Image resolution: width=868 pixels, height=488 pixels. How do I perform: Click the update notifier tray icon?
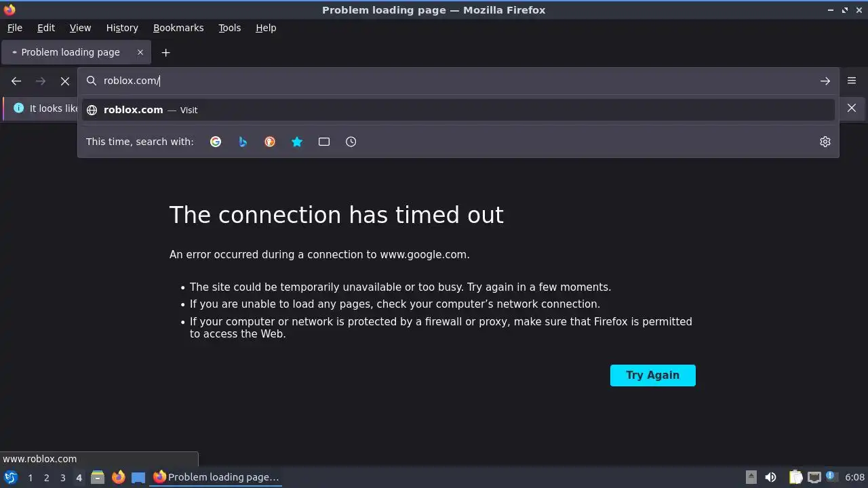(x=831, y=477)
